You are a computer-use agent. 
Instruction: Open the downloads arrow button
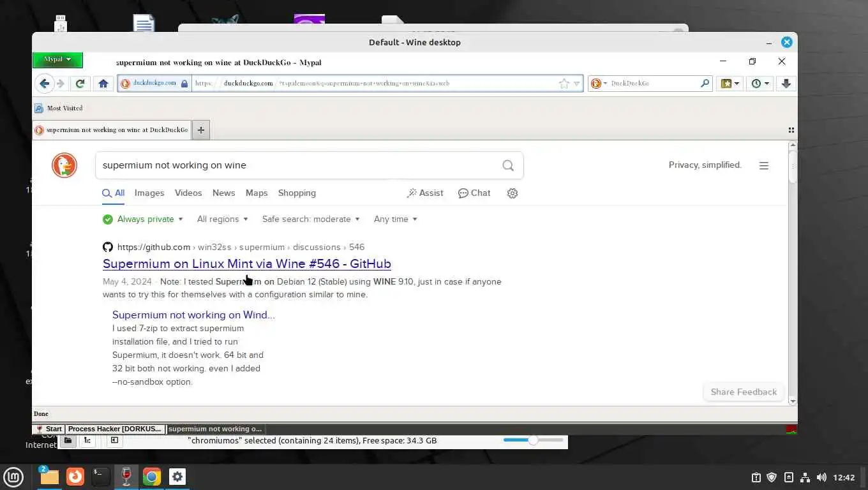click(x=786, y=84)
